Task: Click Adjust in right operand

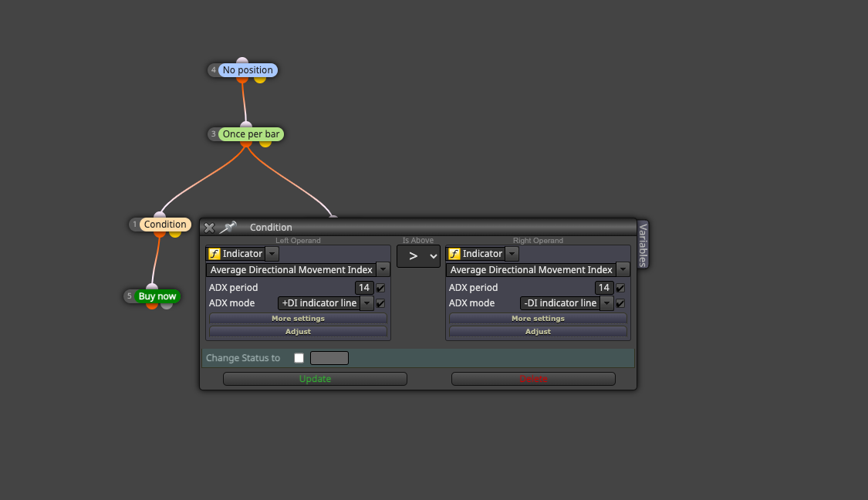Action: pos(538,332)
